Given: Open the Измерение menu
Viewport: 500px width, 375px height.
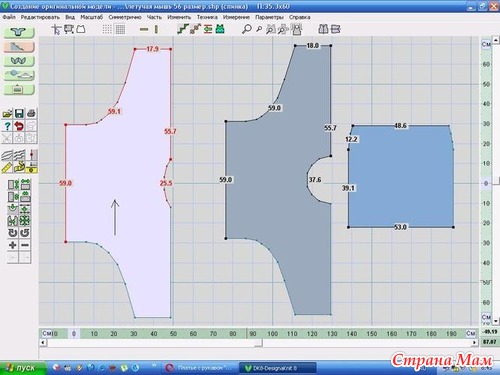Looking at the screenshot, I should click(236, 17).
